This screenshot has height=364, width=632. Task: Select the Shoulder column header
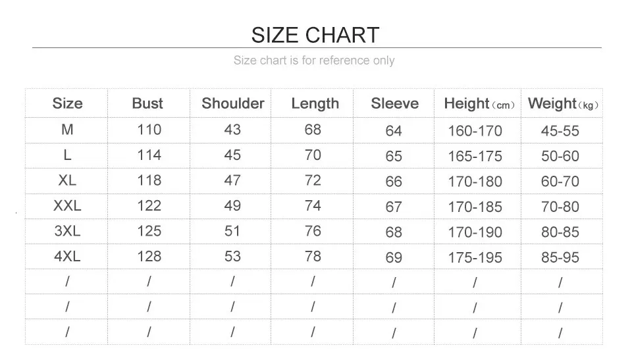click(x=232, y=103)
